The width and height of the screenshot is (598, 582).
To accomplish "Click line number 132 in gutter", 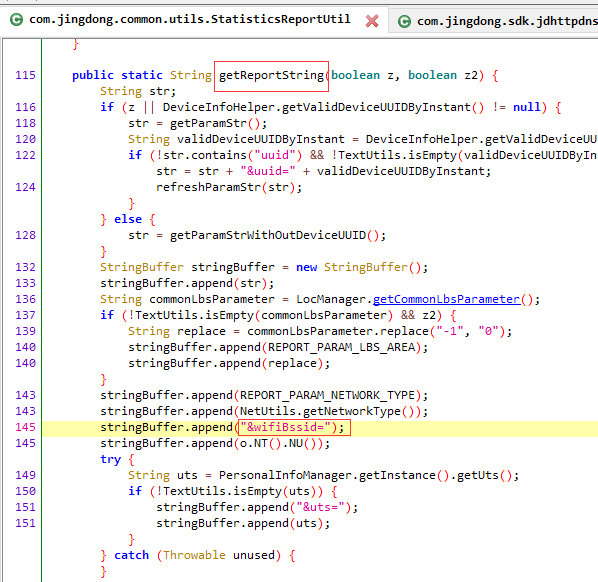I will tap(25, 267).
